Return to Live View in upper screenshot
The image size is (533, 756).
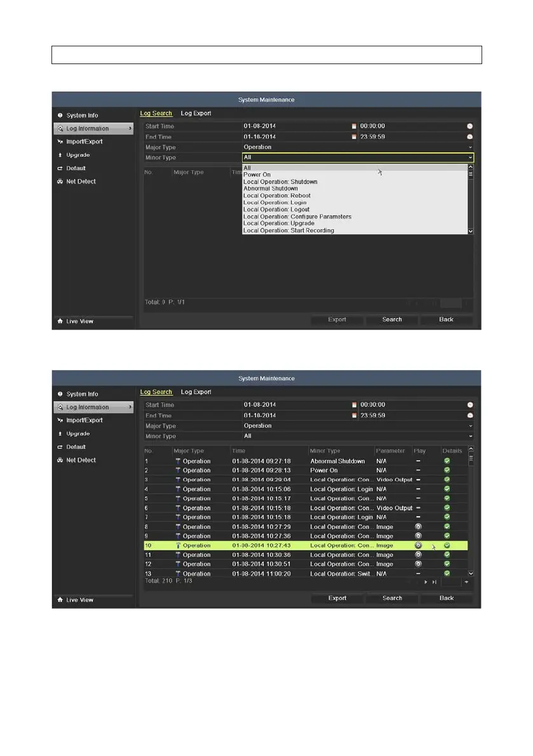click(79, 321)
